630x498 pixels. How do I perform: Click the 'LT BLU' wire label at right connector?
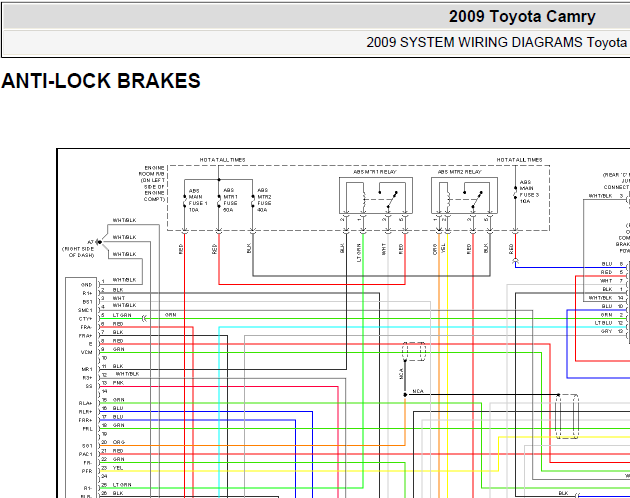point(604,323)
